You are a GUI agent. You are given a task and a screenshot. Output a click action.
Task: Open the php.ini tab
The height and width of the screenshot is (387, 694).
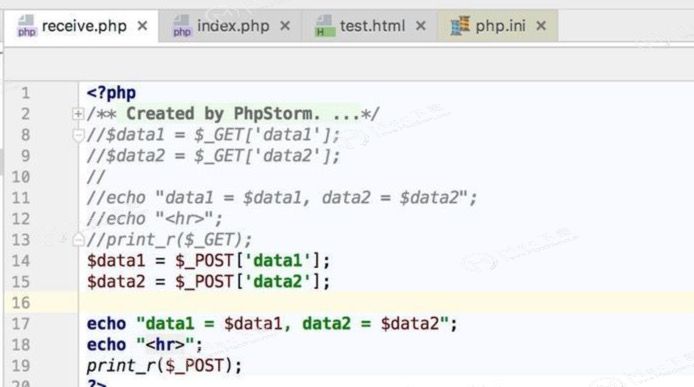pyautogui.click(x=498, y=26)
